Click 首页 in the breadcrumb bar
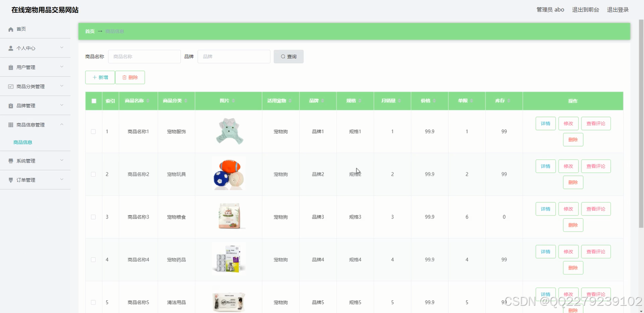The height and width of the screenshot is (313, 644). pyautogui.click(x=89, y=31)
